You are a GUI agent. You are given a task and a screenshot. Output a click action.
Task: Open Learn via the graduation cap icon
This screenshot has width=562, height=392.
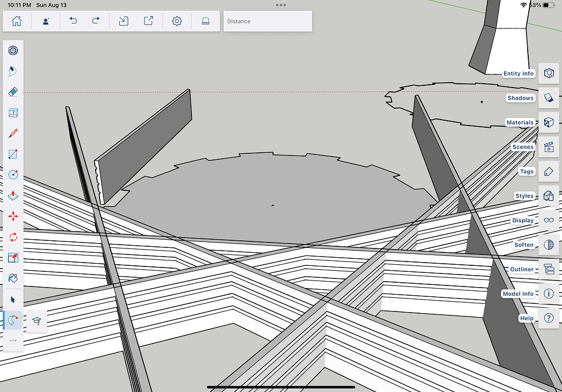click(36, 321)
